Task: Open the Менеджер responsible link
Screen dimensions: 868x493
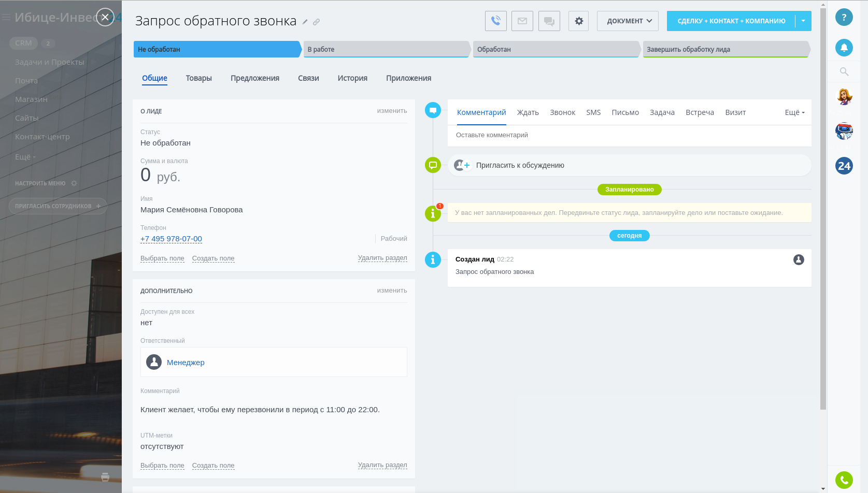Action: point(186,363)
